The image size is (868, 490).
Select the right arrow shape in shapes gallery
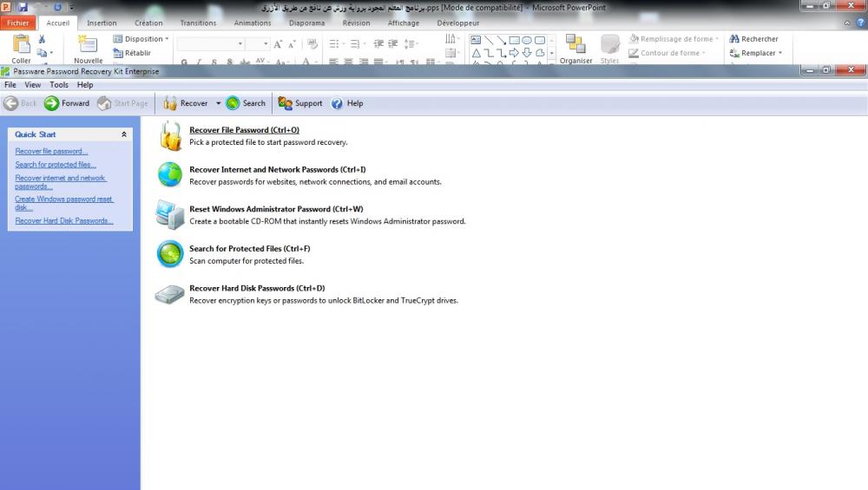point(514,53)
